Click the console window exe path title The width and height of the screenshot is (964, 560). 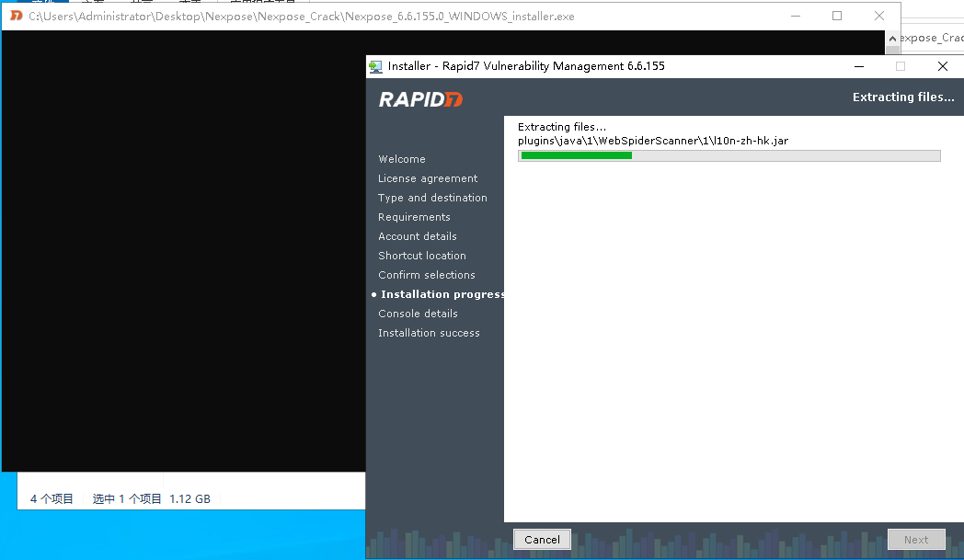point(302,17)
